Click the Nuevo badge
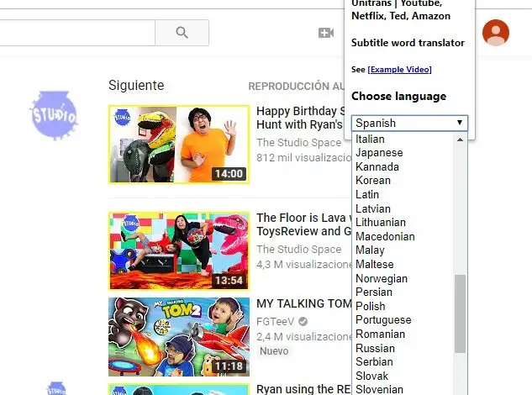This screenshot has width=532, height=395. pos(274,351)
